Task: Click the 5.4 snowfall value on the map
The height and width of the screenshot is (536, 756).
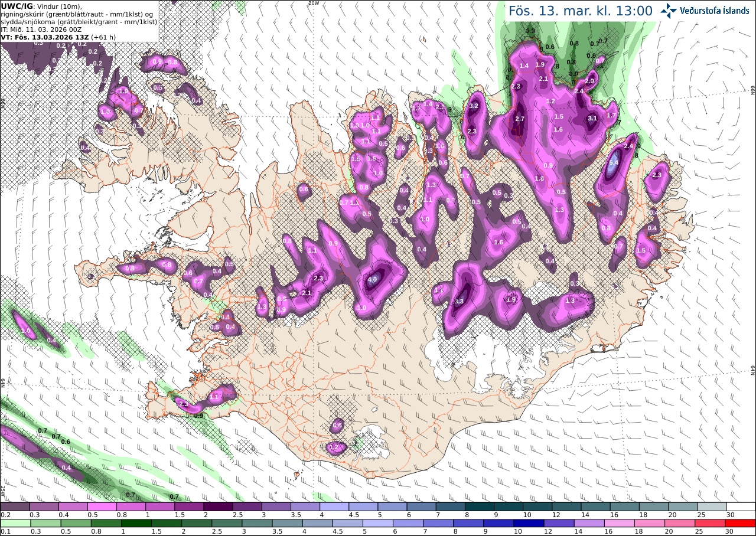Action: (x=613, y=163)
